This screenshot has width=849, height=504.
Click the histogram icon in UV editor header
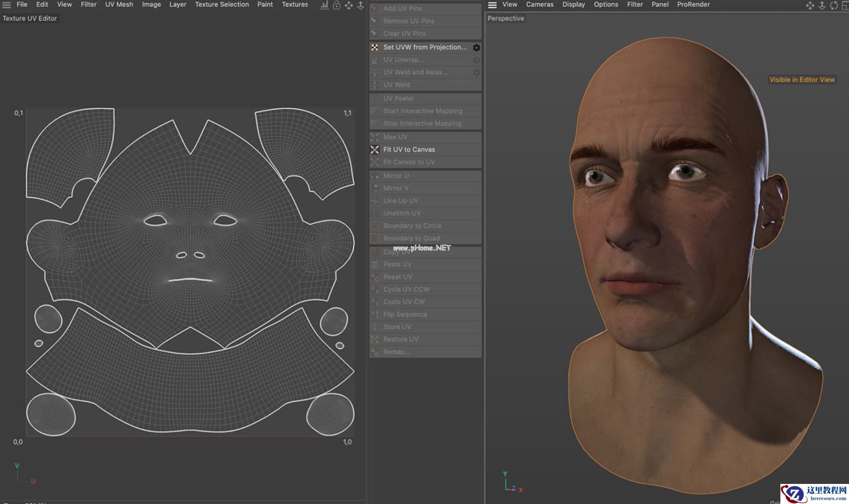(x=324, y=5)
